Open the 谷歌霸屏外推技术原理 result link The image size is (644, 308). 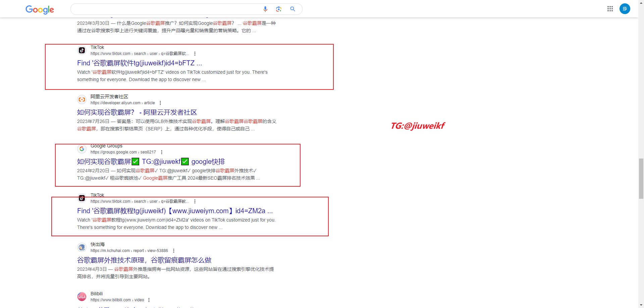click(144, 260)
